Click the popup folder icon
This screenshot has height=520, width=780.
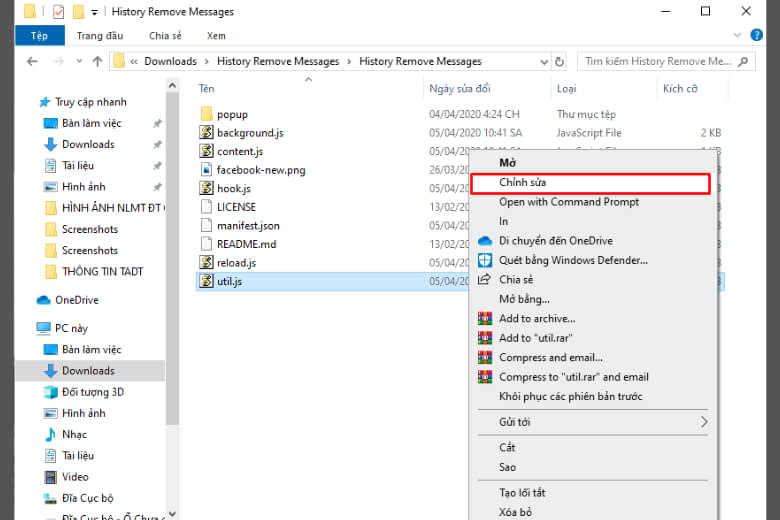[207, 114]
